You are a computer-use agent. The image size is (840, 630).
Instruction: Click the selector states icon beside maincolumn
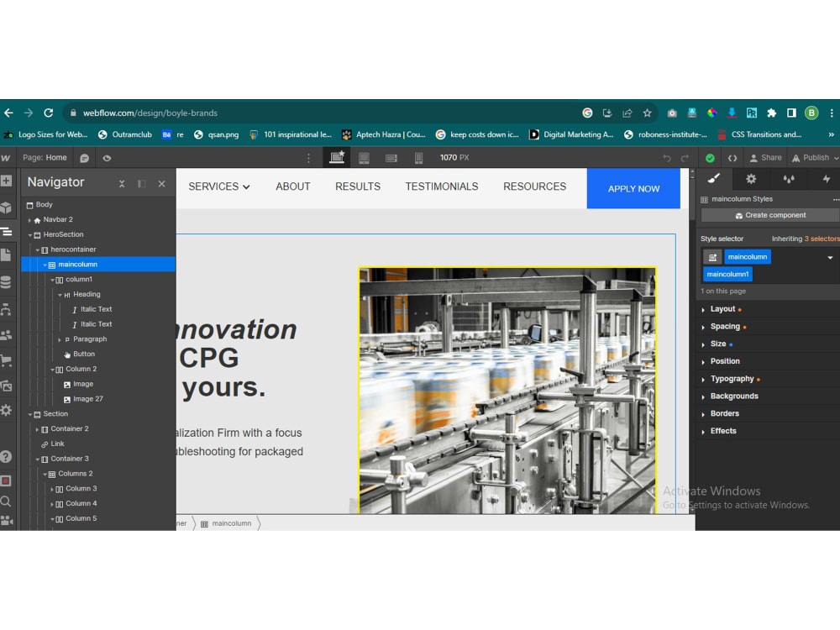pyautogui.click(x=712, y=257)
